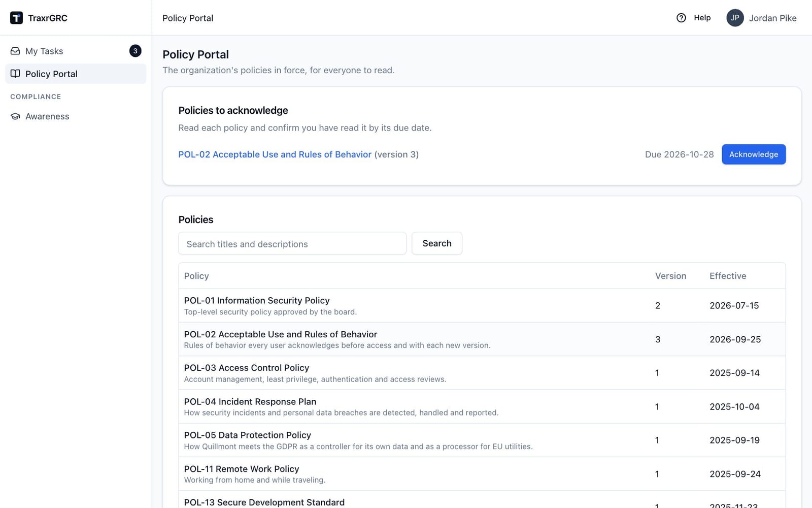The height and width of the screenshot is (508, 812).
Task: Click version 3 in the POL-02 table row
Action: pos(658,339)
